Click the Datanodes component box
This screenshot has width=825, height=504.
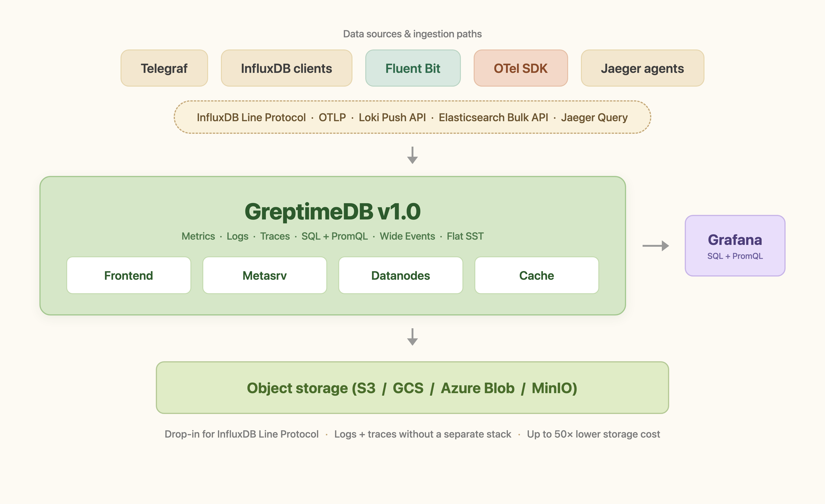400,275
